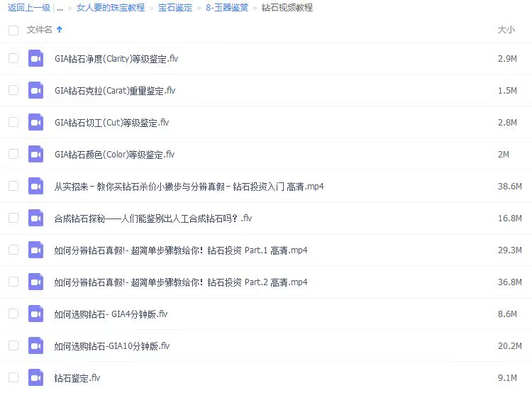The width and height of the screenshot is (532, 393).
Task: Check the box for 如何选购钻石-GIA10分钟版.flv
Action: (x=13, y=345)
